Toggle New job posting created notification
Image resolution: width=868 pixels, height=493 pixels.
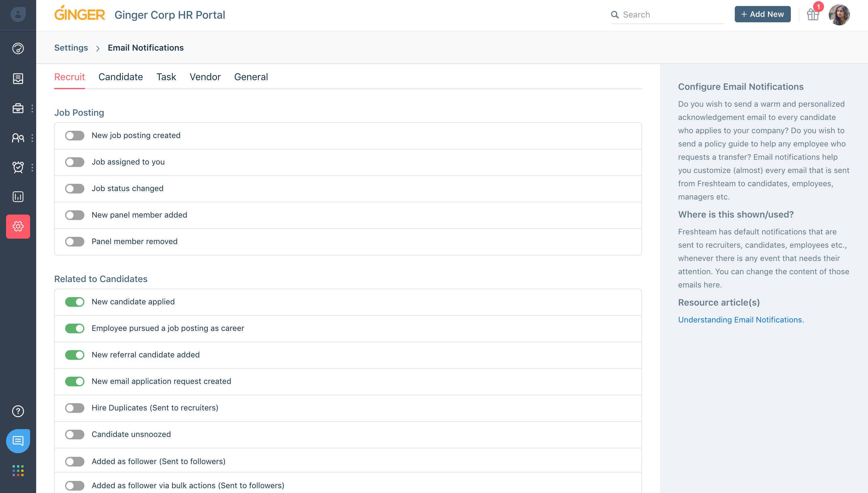point(74,135)
